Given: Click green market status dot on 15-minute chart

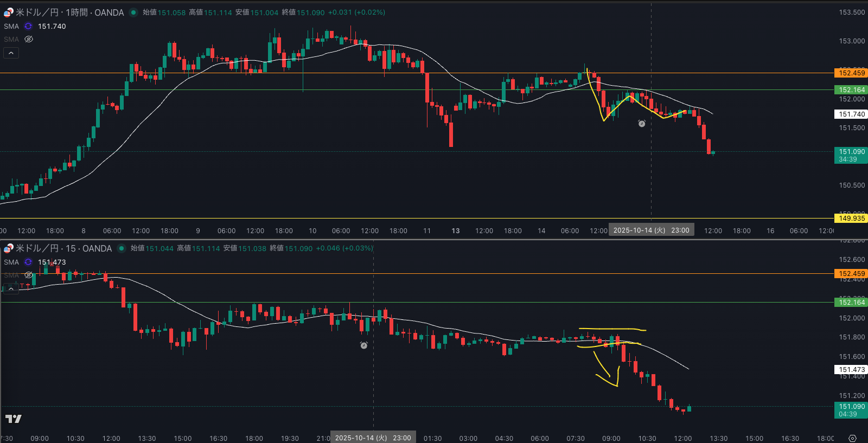Looking at the screenshot, I should 122,248.
